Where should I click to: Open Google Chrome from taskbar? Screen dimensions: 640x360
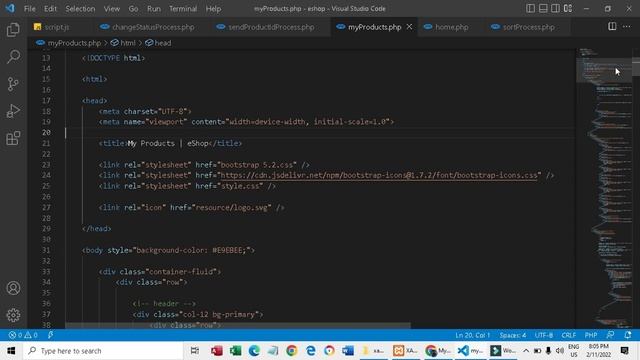point(292,351)
